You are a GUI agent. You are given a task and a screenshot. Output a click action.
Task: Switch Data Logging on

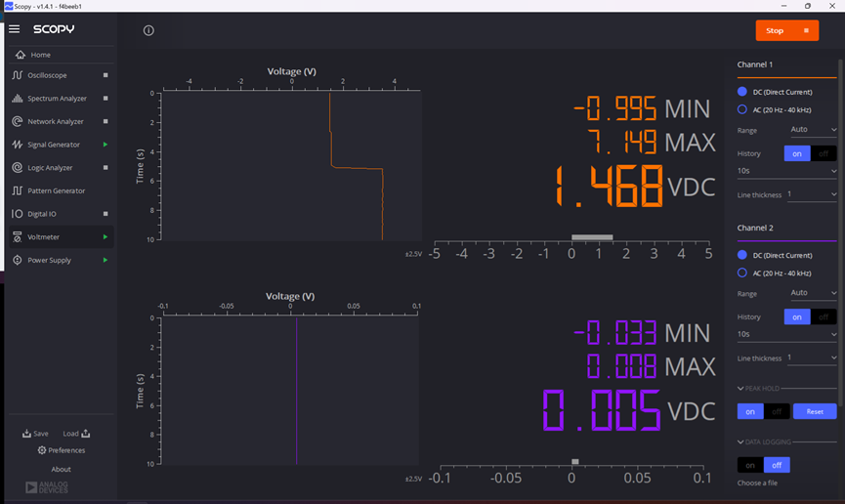(750, 465)
